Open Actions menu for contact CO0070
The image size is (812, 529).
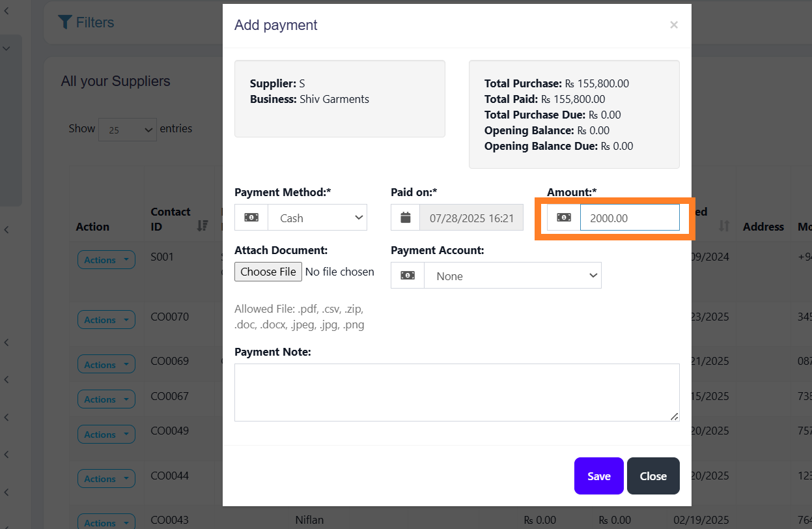coord(106,320)
